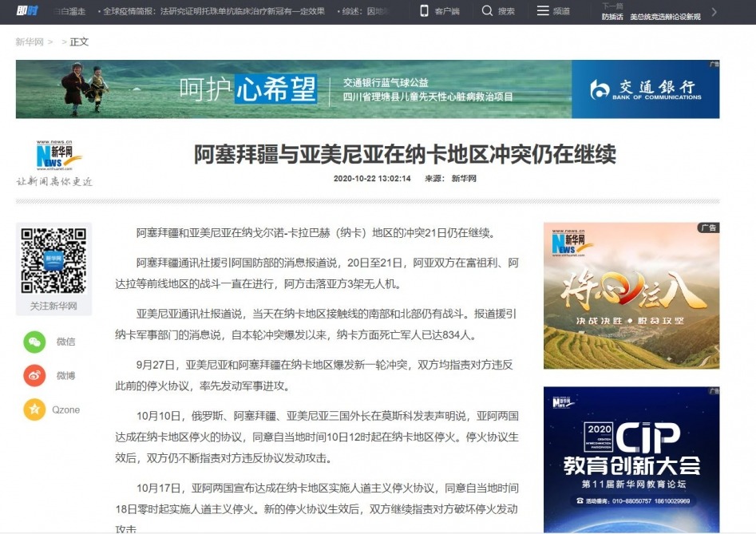756x534 pixels.
Task: Click the 客户端 menu item
Action: coord(447,11)
